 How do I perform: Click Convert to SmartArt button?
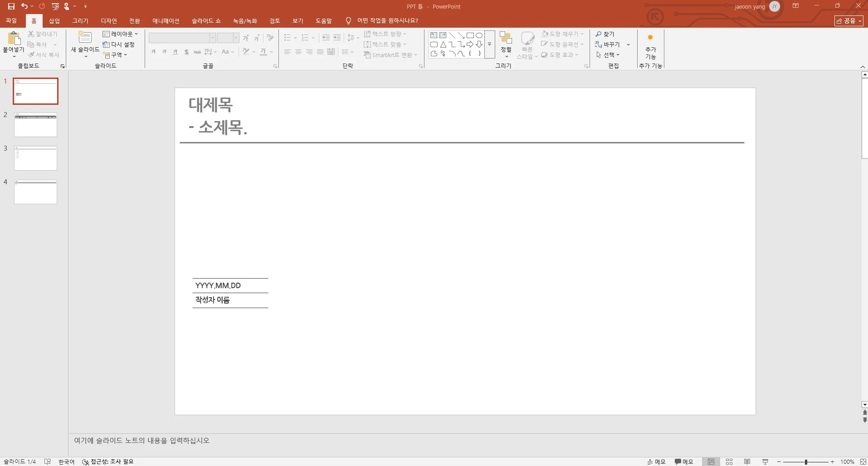tap(390, 55)
